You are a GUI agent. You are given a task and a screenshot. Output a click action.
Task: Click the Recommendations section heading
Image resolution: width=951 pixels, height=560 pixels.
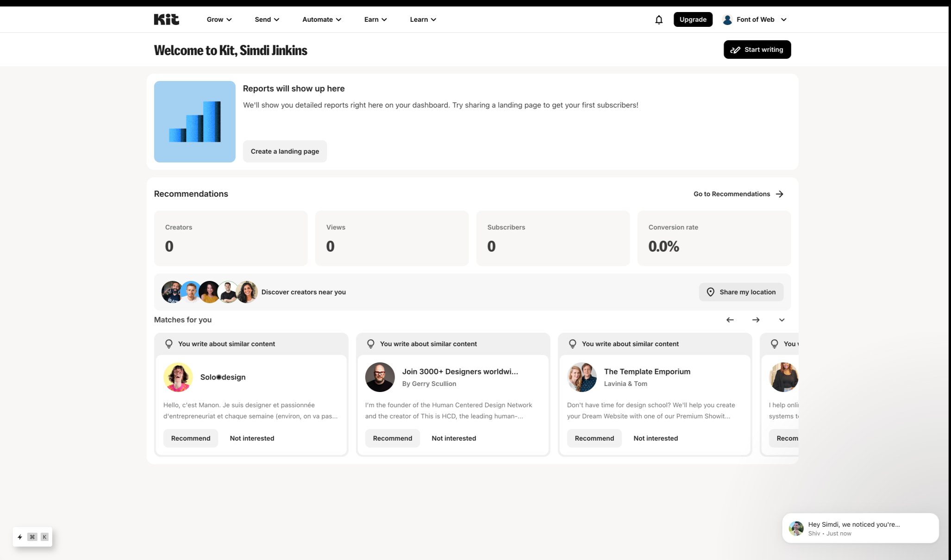coord(191,194)
